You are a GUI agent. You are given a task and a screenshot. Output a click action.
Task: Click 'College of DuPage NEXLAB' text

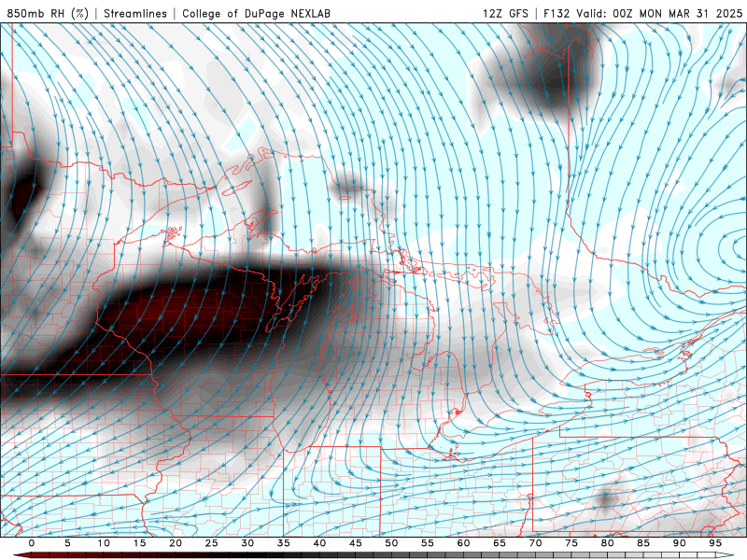(x=256, y=13)
